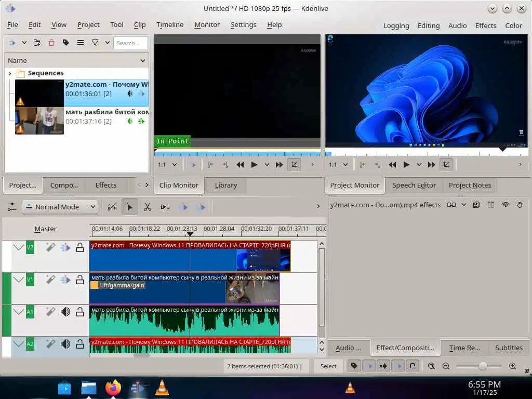Set zone out point in Clip Monitor

click(225, 165)
